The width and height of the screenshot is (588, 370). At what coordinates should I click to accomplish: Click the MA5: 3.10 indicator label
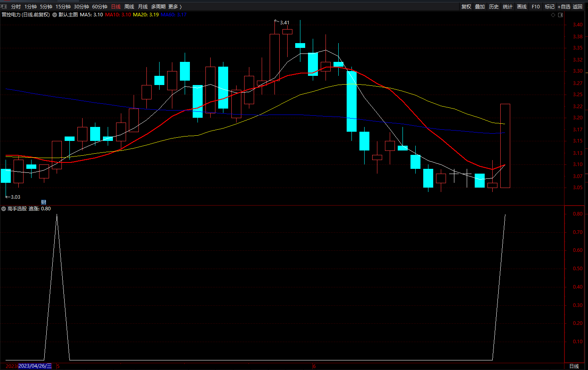click(91, 15)
